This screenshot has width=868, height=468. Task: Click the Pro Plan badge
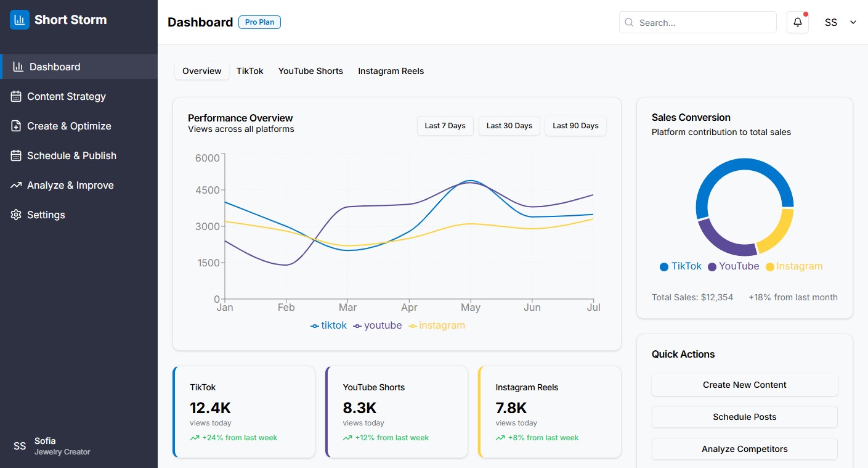click(x=259, y=22)
